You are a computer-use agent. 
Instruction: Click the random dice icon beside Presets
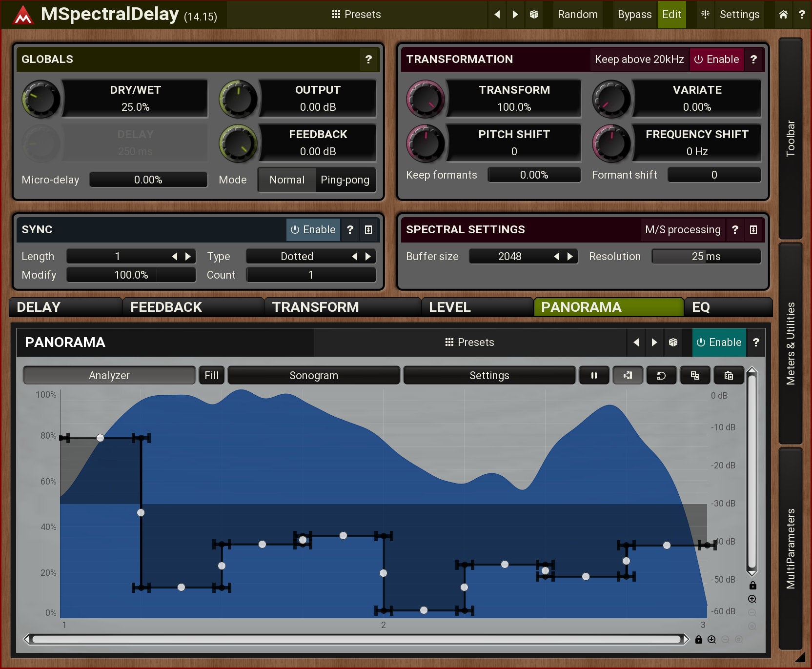click(534, 15)
